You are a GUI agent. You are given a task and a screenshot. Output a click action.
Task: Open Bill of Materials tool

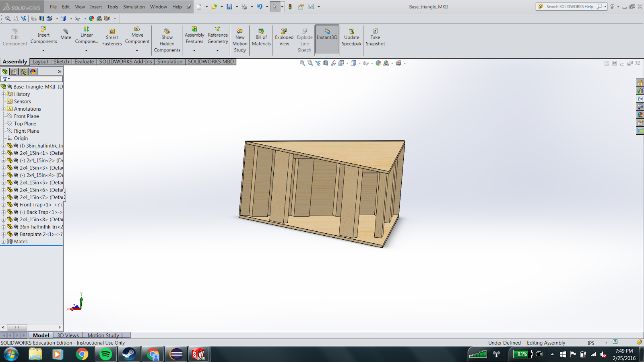tap(261, 37)
